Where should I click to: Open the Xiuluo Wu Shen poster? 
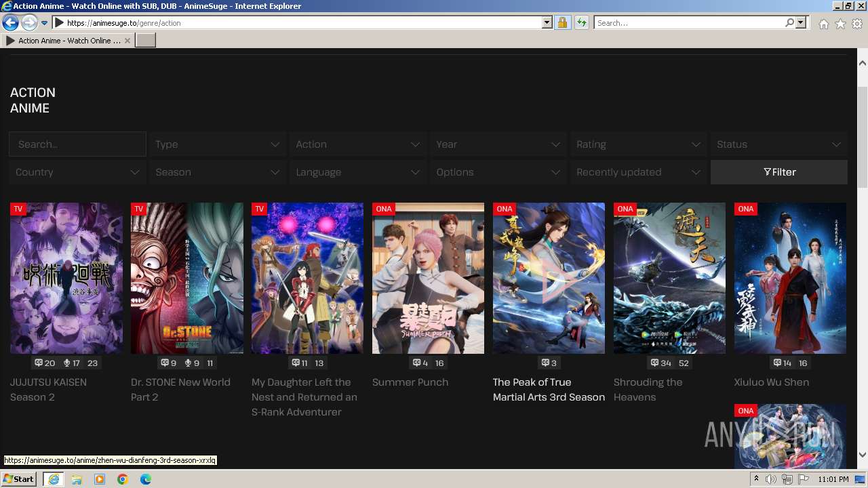(x=791, y=278)
